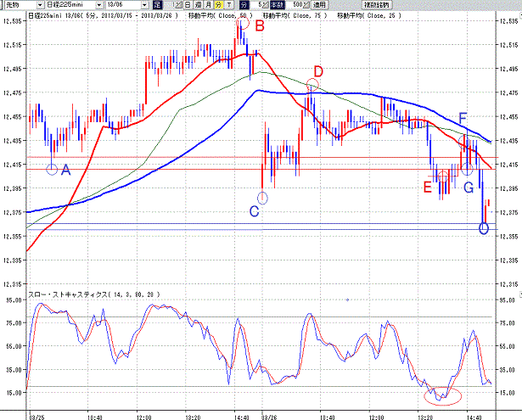Switch to daily (日) candle period
The width and height of the screenshot is (522, 420).
click(188, 4)
